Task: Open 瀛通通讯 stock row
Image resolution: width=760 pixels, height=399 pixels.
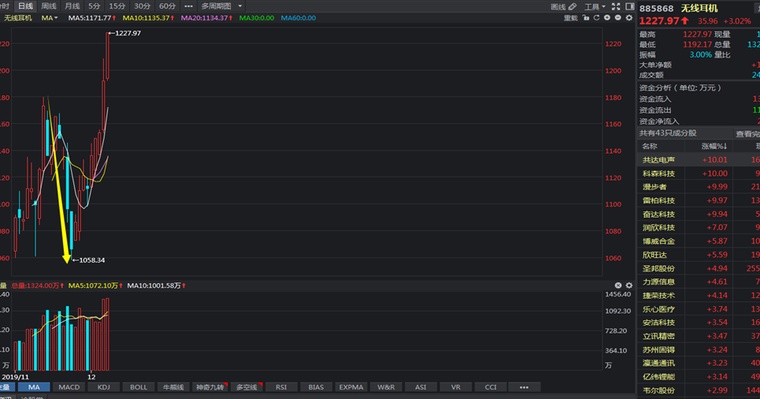Action: tap(698, 363)
